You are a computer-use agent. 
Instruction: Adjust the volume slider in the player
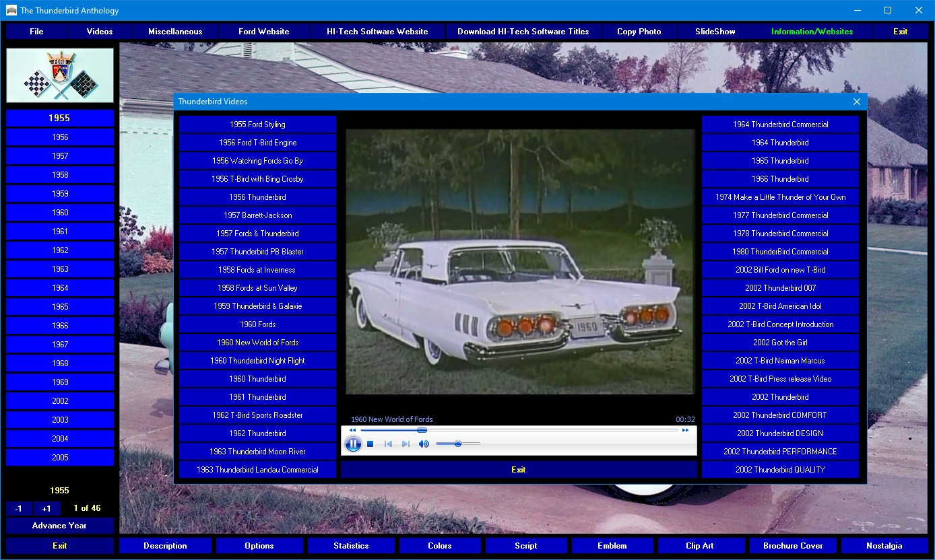[x=458, y=444]
